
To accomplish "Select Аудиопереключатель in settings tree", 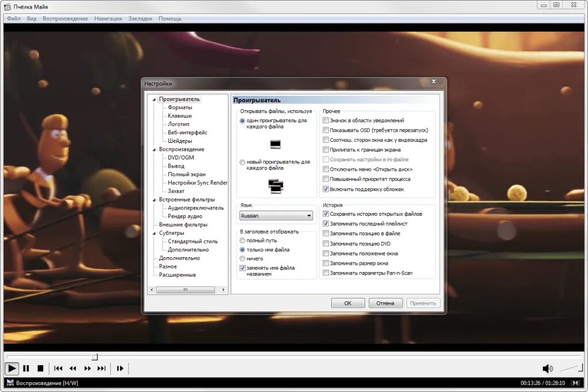I will click(x=195, y=208).
